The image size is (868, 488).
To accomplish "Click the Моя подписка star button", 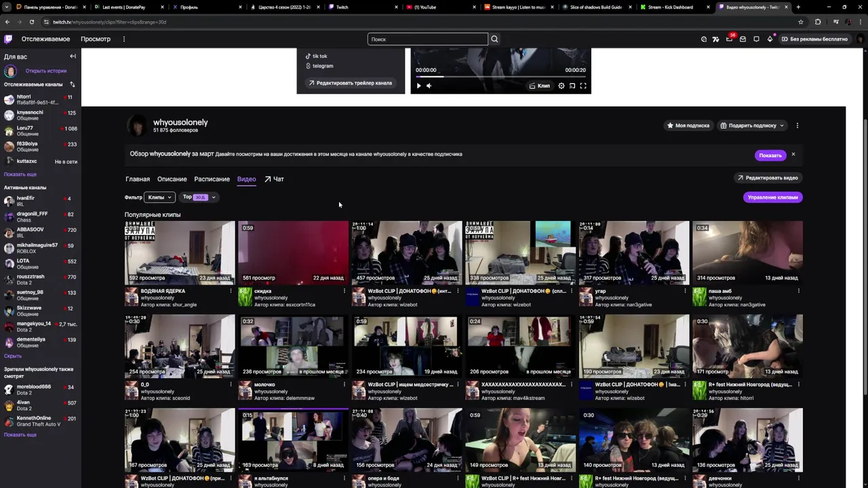I will pyautogui.click(x=688, y=125).
